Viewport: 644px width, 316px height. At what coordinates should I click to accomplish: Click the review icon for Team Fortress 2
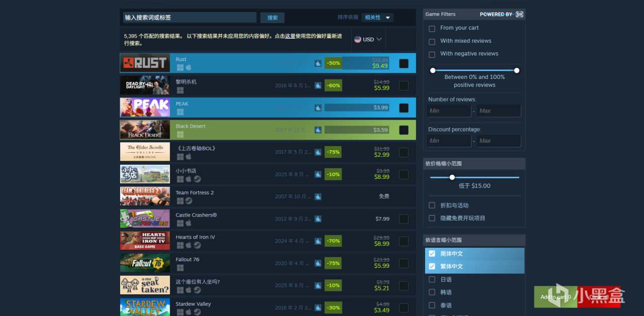tap(318, 196)
